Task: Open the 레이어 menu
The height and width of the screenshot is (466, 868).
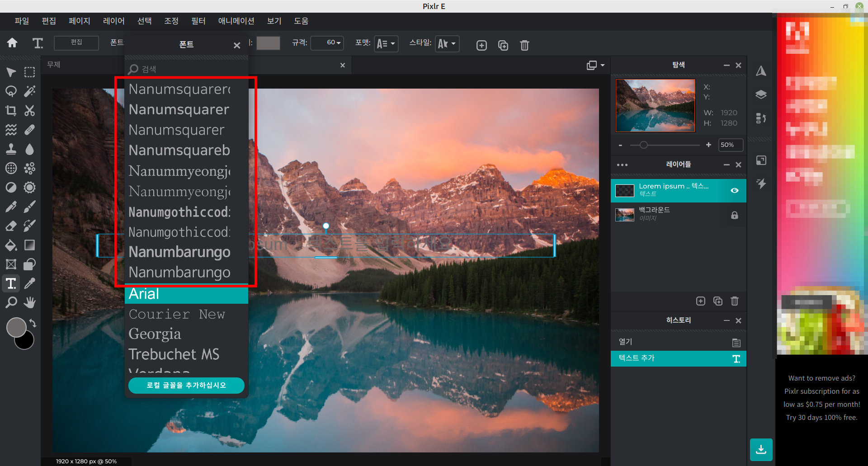Action: [x=113, y=21]
